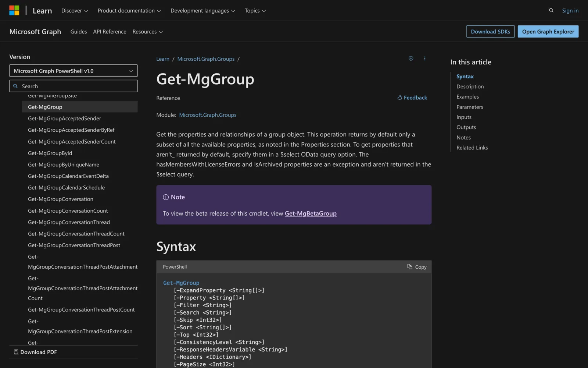588x368 pixels.
Task: Open the Version selector dropdown
Action: click(73, 71)
